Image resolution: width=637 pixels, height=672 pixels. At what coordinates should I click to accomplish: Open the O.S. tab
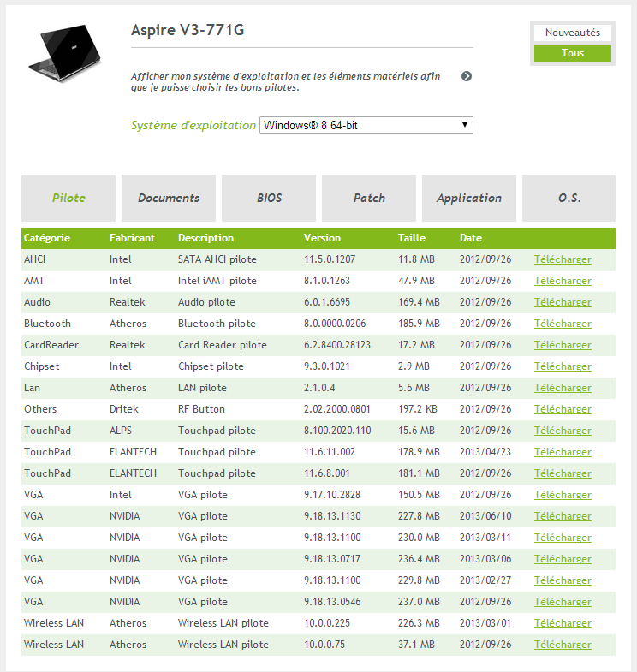(x=569, y=198)
